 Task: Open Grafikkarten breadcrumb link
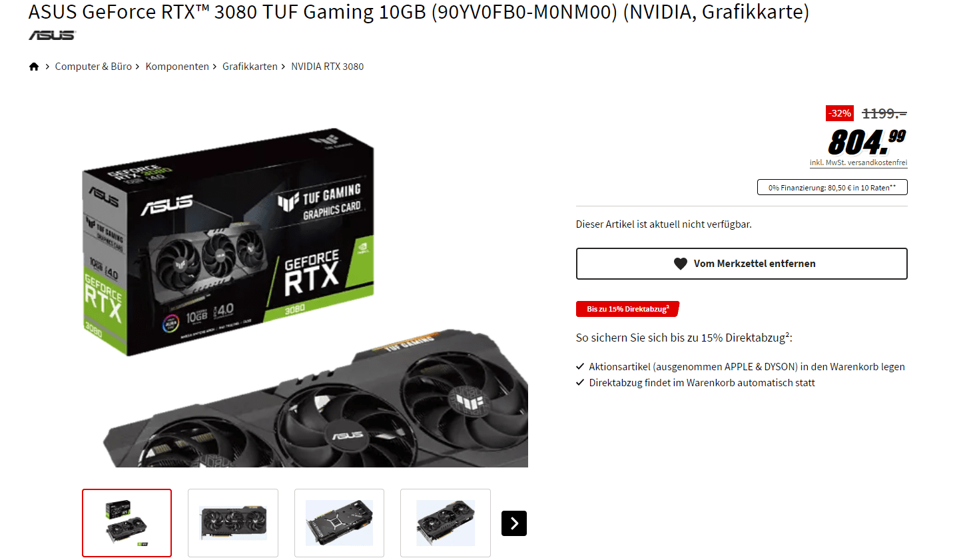click(250, 67)
